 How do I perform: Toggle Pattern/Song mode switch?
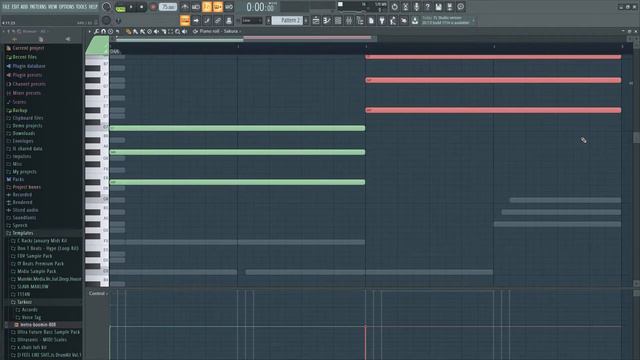[x=120, y=8]
